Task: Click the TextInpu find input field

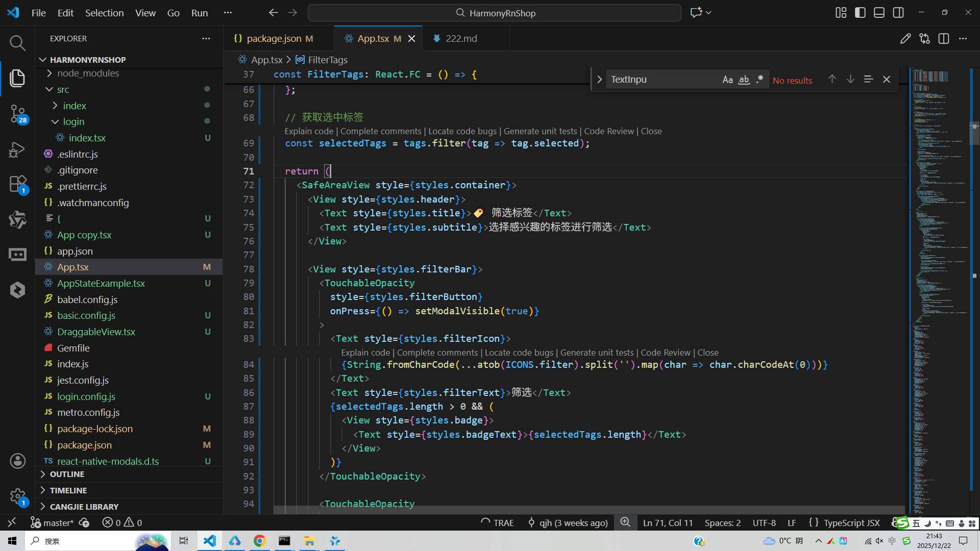Action: pos(664,80)
